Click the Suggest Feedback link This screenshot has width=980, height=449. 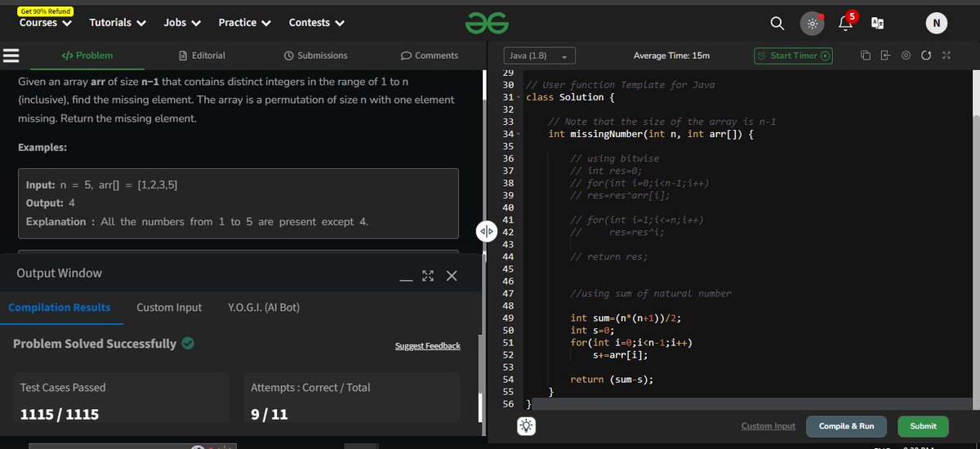[427, 346]
